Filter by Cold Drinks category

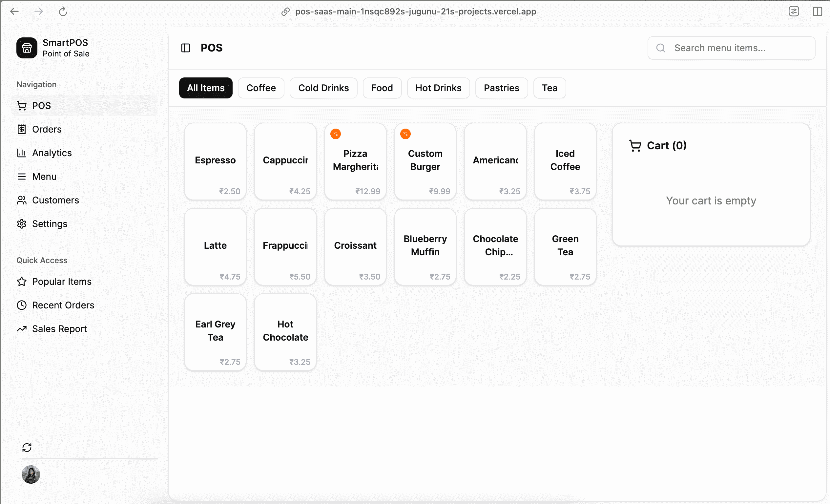[x=323, y=88]
